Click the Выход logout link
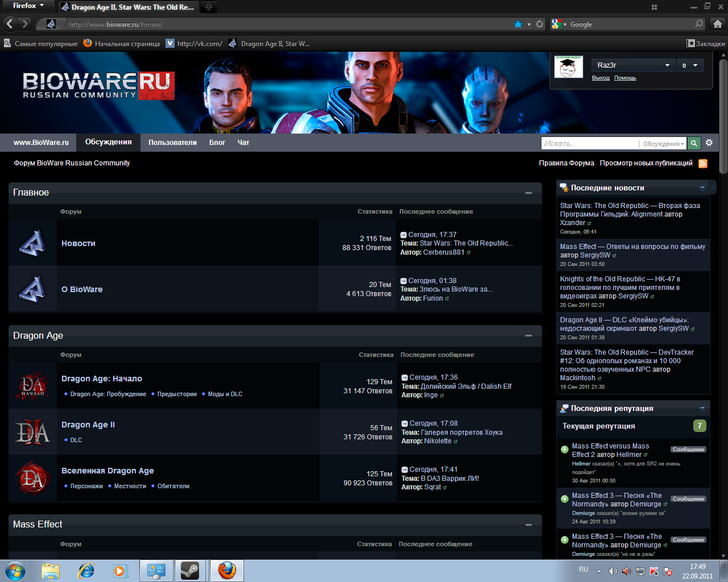 coord(601,78)
